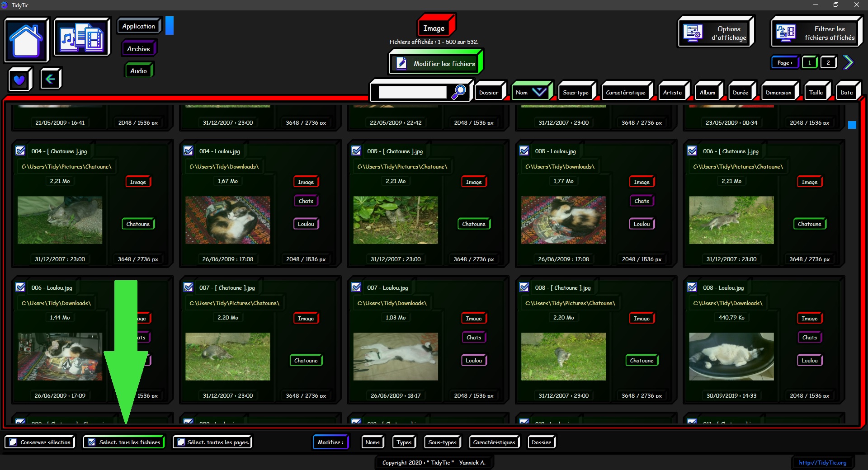868x470 pixels.
Task: Uncheck 004 - [ Chatoune ].jpg checkbox
Action: pyautogui.click(x=20, y=150)
